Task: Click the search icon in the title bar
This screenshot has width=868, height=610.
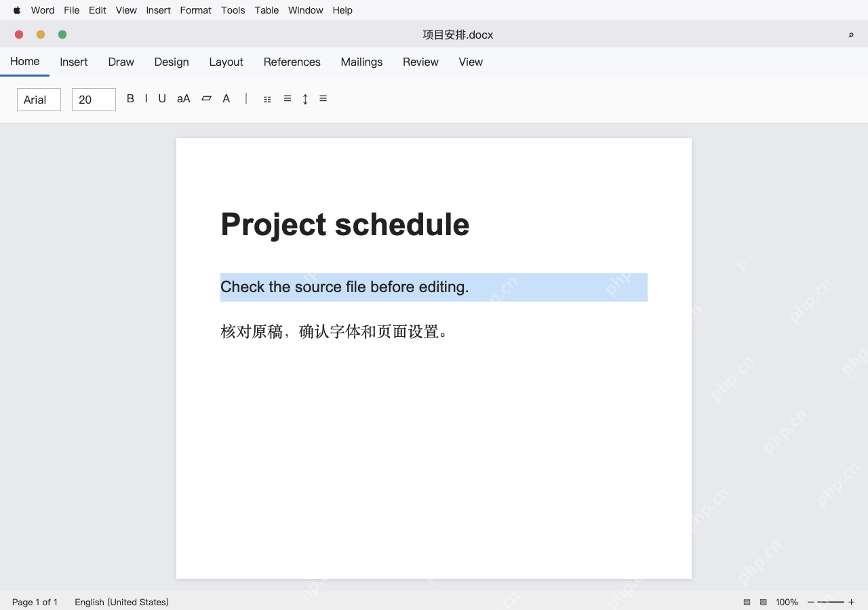Action: coord(851,35)
